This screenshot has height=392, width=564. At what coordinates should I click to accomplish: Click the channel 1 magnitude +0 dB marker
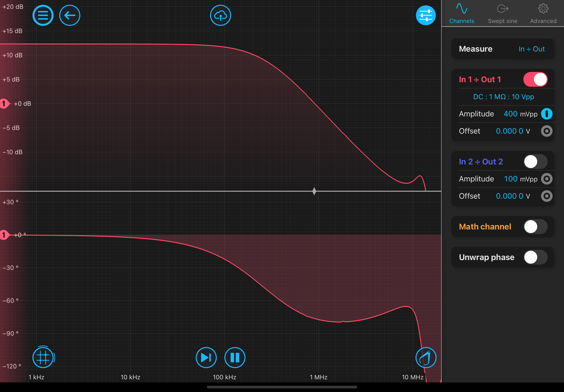click(x=5, y=104)
